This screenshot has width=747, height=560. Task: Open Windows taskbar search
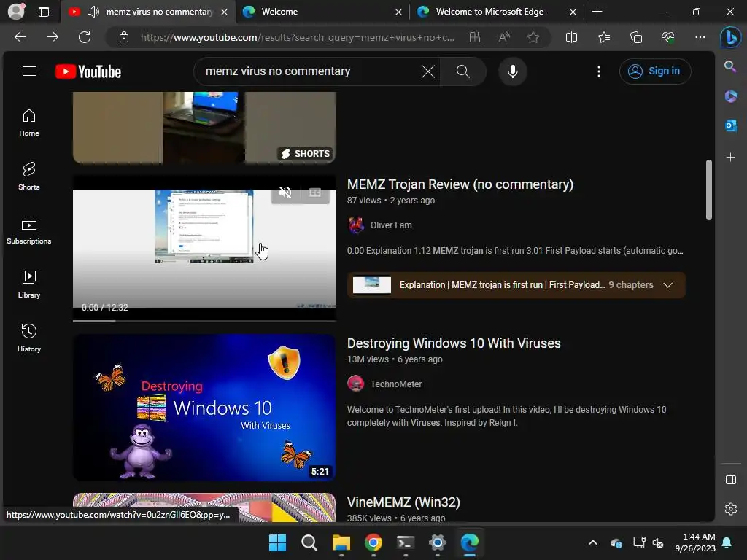[x=309, y=542]
